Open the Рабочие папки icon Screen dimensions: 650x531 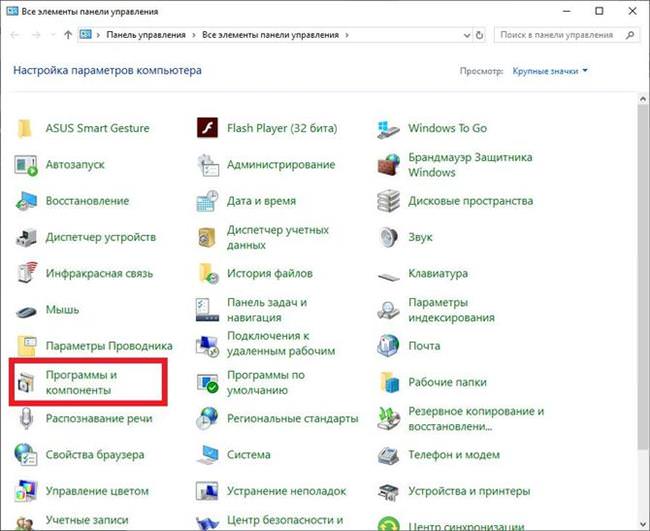tap(389, 382)
